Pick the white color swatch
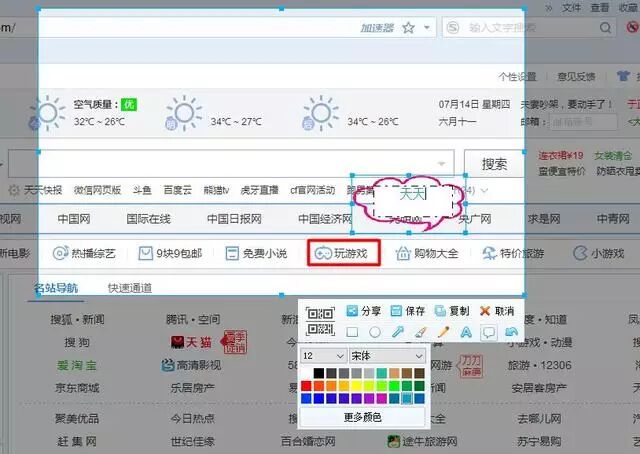 tap(306, 373)
